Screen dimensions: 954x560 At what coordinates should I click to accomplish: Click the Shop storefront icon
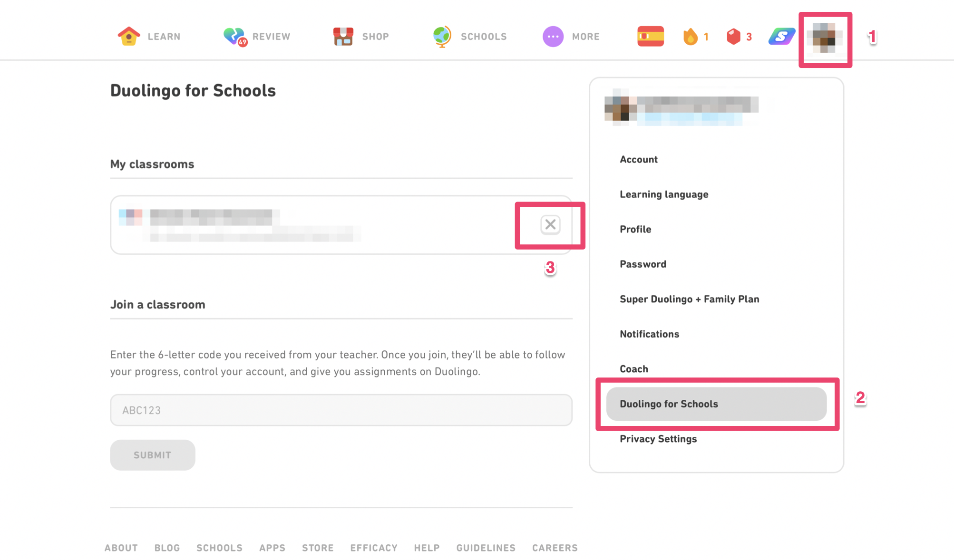tap(343, 36)
